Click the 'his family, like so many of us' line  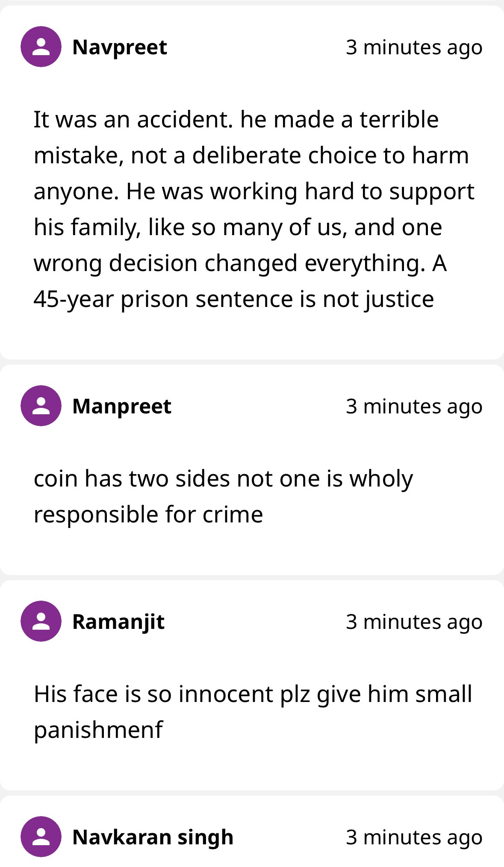[x=238, y=227]
